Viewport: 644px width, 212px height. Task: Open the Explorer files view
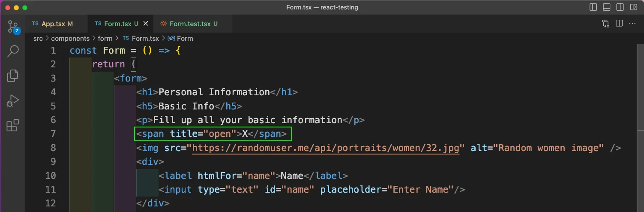[x=13, y=76]
